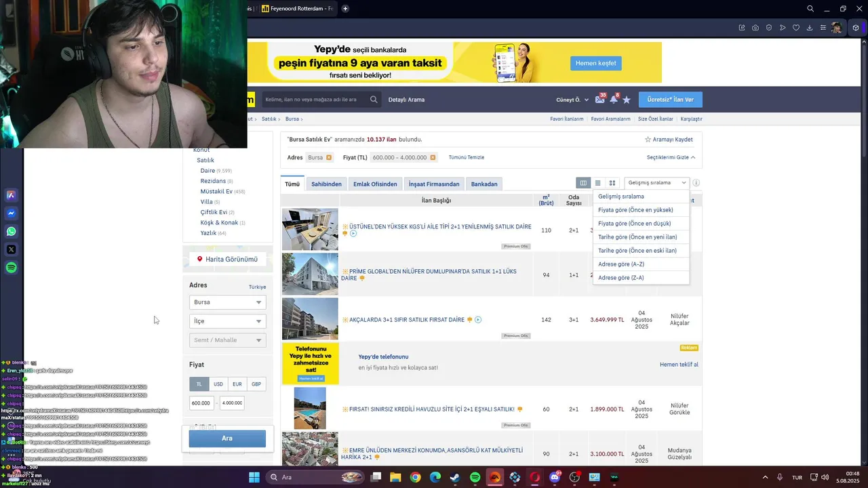Switch to the list view icon
868x488 pixels.
tap(597, 183)
